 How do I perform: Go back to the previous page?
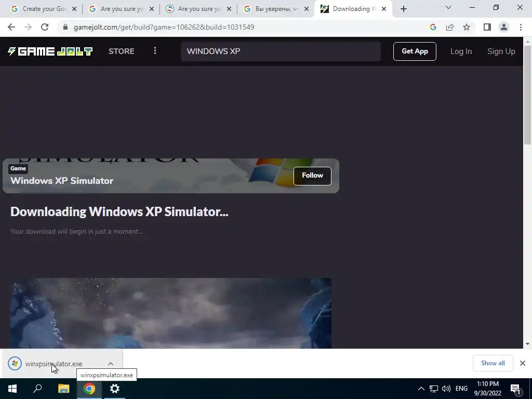pyautogui.click(x=11, y=27)
